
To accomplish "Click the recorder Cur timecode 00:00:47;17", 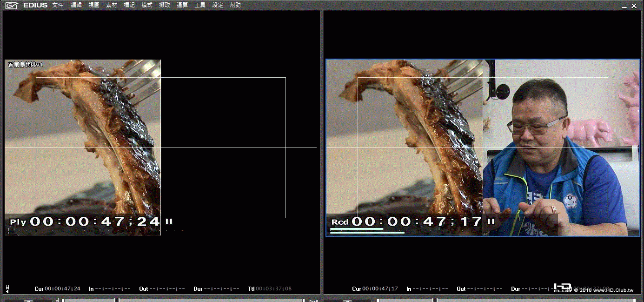I will 380,289.
